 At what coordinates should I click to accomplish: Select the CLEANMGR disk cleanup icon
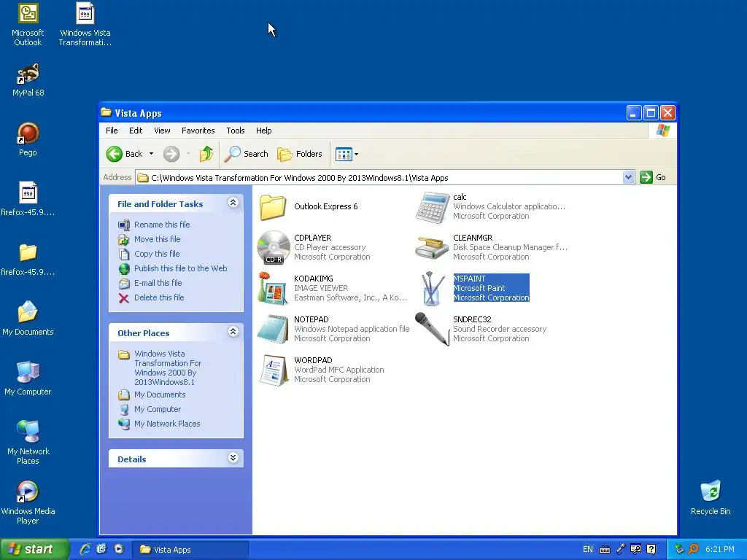(432, 248)
